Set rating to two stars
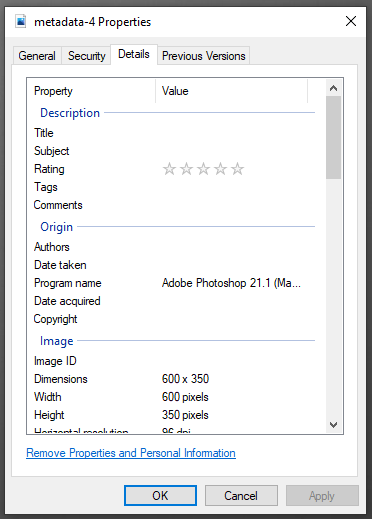 (186, 169)
